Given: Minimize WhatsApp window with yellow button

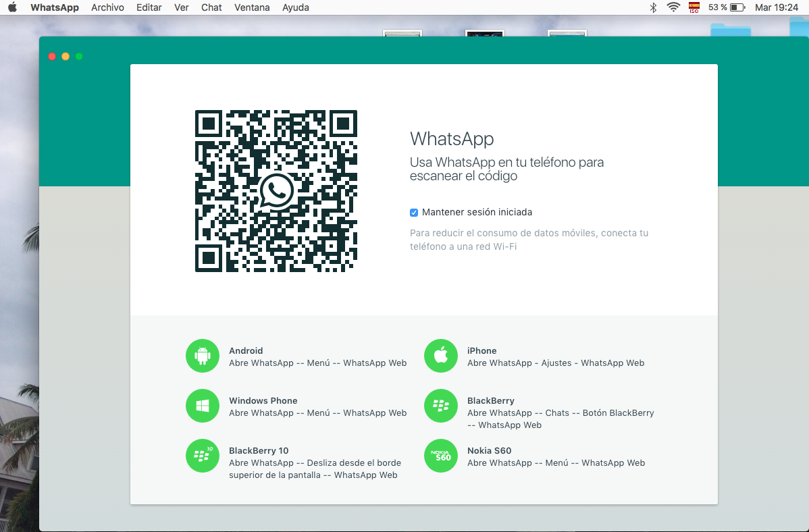Looking at the screenshot, I should (66, 56).
